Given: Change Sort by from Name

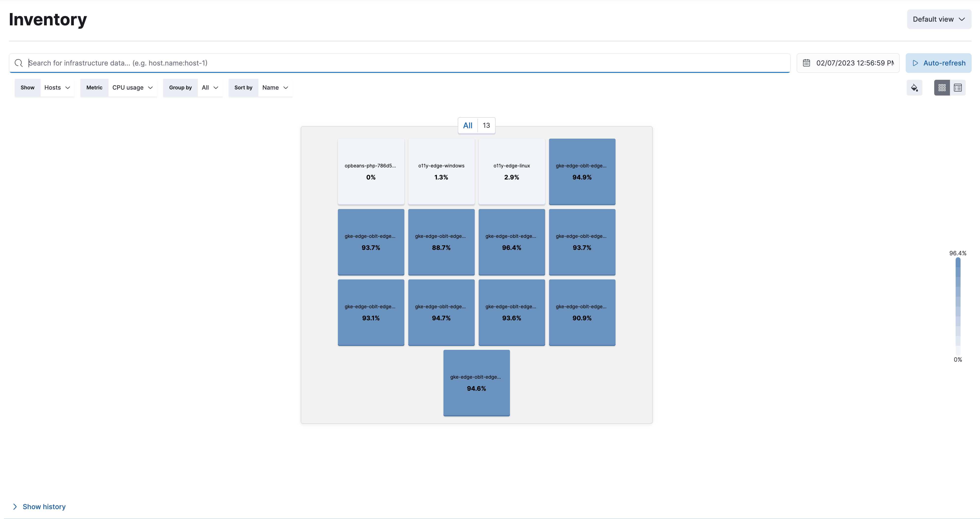Looking at the screenshot, I should [275, 87].
